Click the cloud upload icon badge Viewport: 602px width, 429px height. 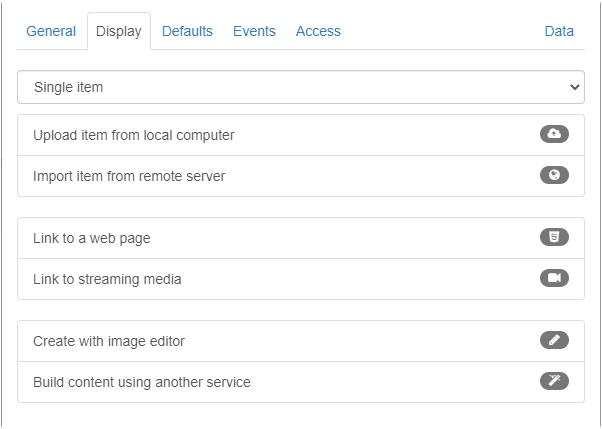coord(554,134)
